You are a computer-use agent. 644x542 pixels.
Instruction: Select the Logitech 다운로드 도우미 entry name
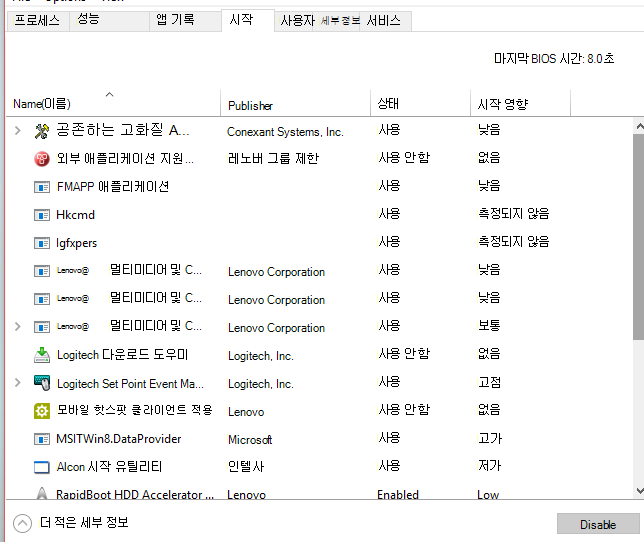click(122, 355)
